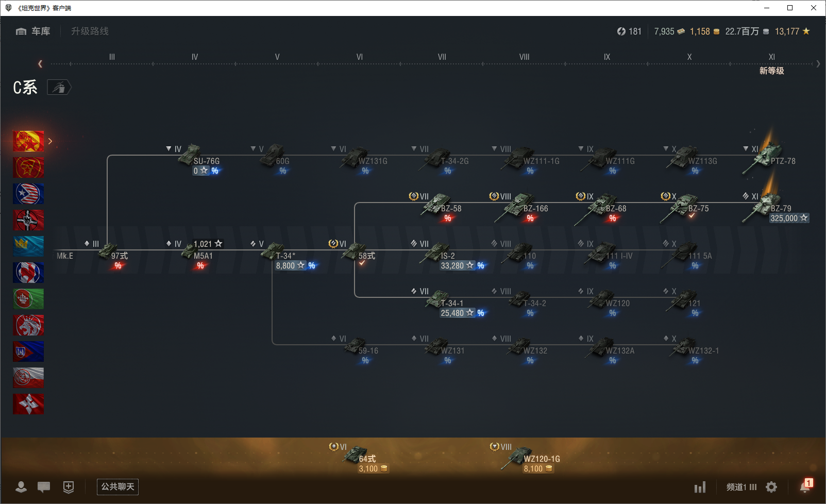Click the 新等级 label under tier XI
This screenshot has width=826, height=504.
tap(771, 71)
